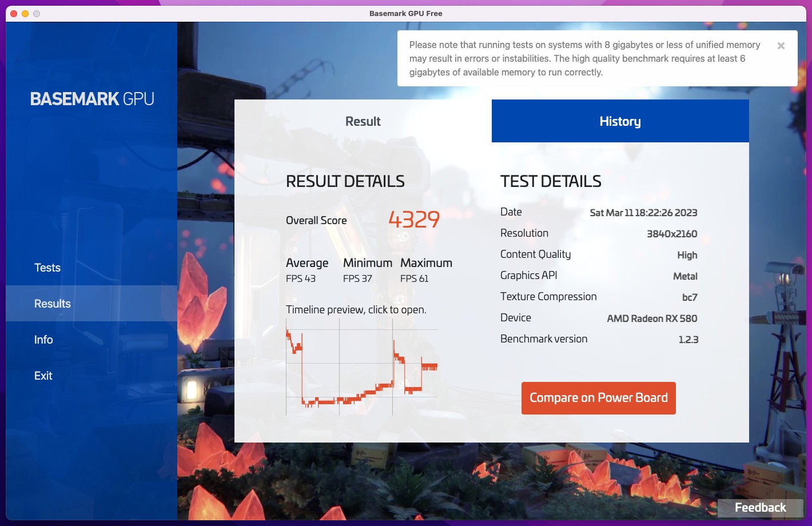Image resolution: width=812 pixels, height=526 pixels.
Task: Select the overall score 4329
Action: pos(414,220)
